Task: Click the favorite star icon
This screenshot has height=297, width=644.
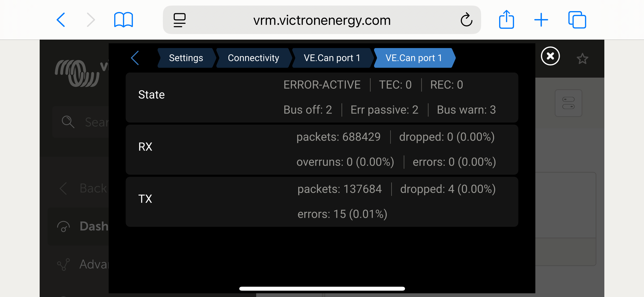Action: pyautogui.click(x=582, y=59)
